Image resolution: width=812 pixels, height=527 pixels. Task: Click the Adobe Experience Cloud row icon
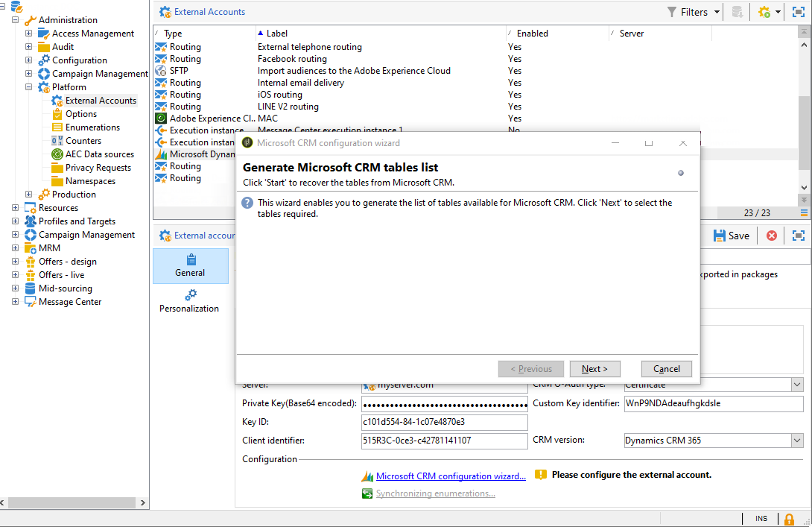(x=161, y=119)
